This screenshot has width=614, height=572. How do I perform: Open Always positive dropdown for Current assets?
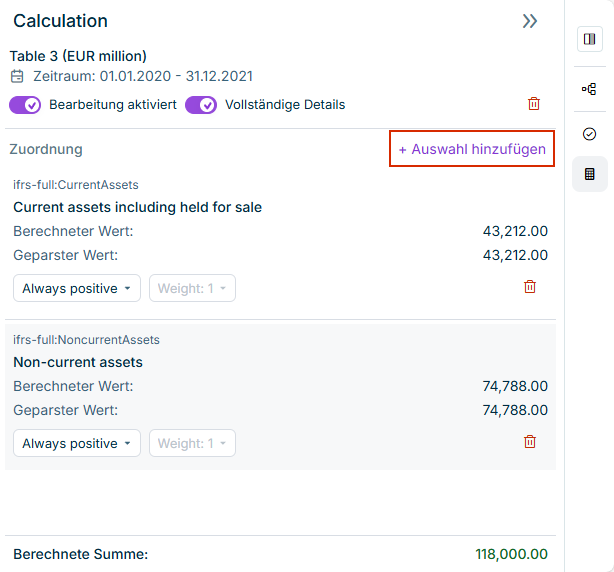pos(77,288)
